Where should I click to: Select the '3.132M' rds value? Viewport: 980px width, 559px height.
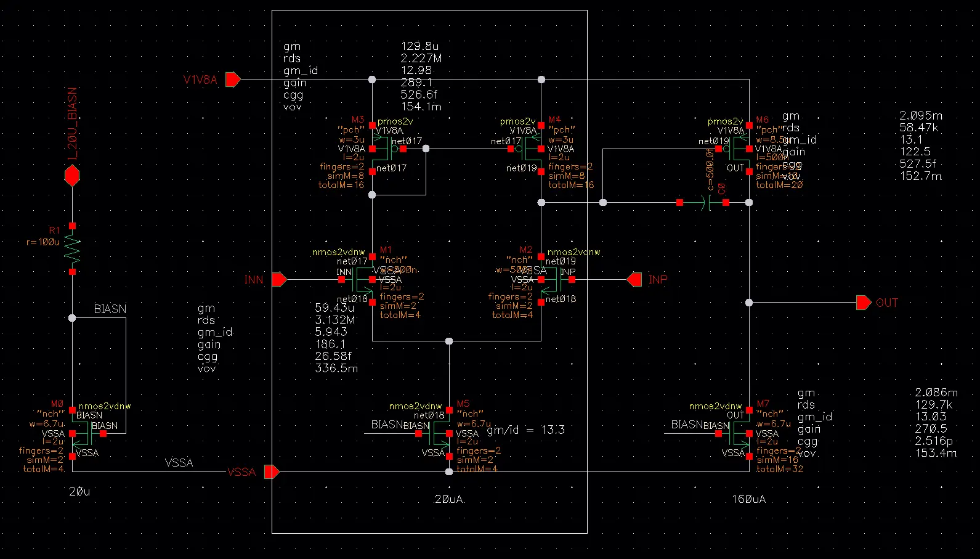pos(335,320)
